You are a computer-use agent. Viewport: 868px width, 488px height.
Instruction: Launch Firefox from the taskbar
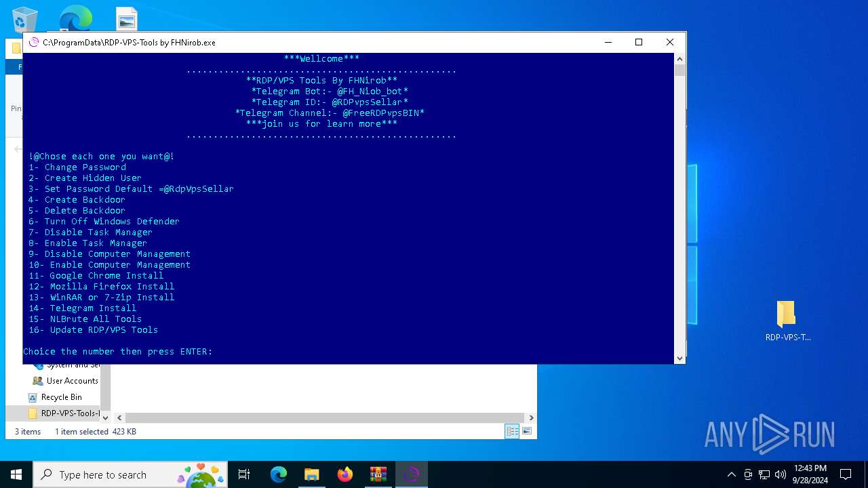click(x=345, y=474)
